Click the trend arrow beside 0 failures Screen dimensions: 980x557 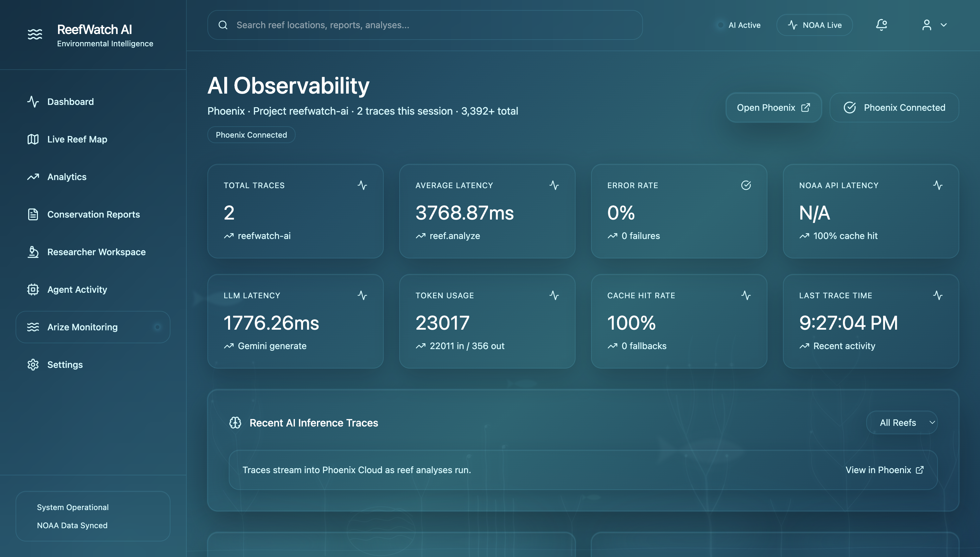point(612,236)
